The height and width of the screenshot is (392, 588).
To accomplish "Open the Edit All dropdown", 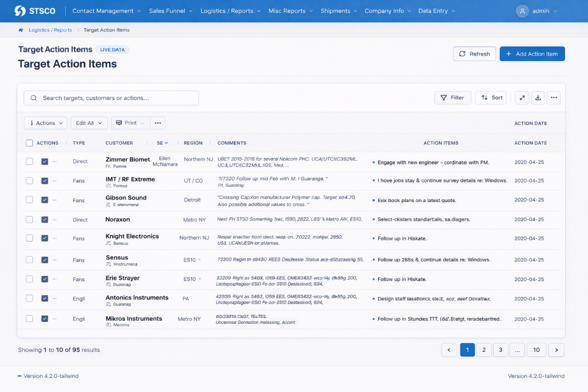I will [89, 123].
